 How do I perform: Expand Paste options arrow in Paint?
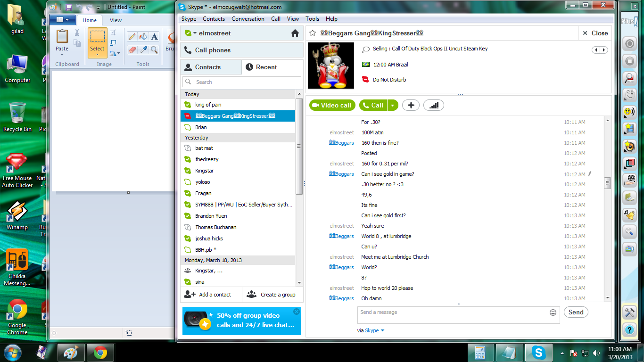[x=62, y=55]
